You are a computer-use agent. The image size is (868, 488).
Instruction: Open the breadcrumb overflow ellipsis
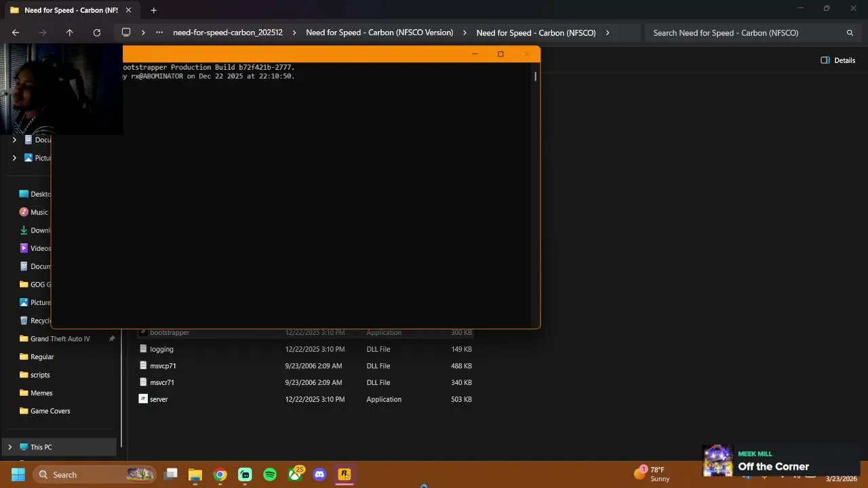[x=159, y=33]
